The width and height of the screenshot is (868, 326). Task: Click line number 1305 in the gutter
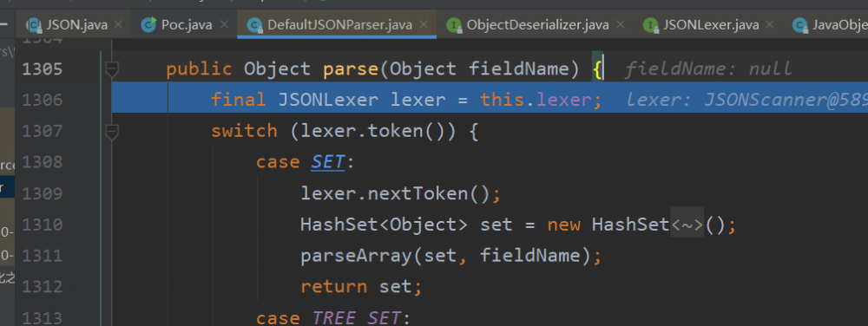42,69
